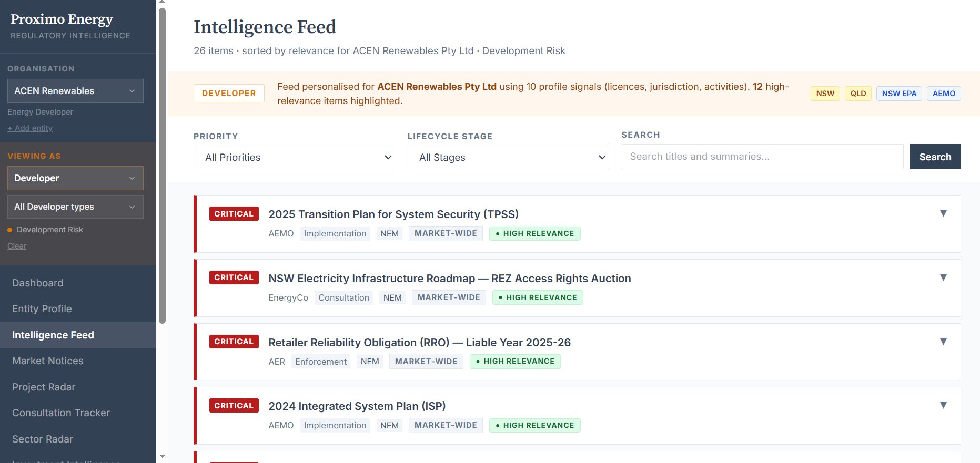The image size is (980, 463).
Task: Click the 2025 Transition Plan for System Security title
Action: pos(393,214)
